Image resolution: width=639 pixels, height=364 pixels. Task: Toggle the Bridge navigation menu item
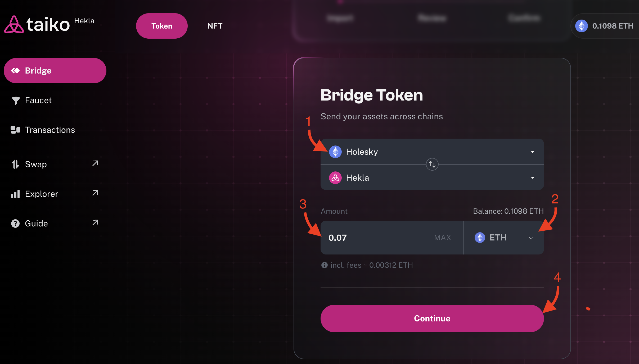[55, 71]
